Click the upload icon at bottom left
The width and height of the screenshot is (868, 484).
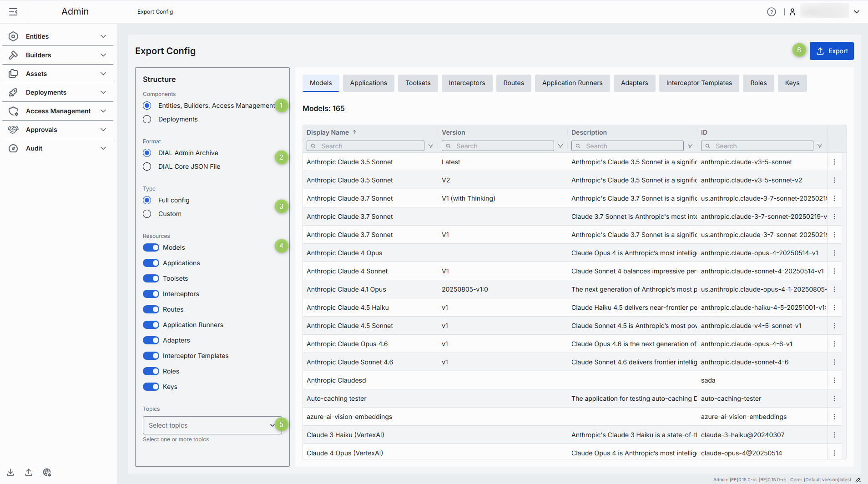coord(29,472)
